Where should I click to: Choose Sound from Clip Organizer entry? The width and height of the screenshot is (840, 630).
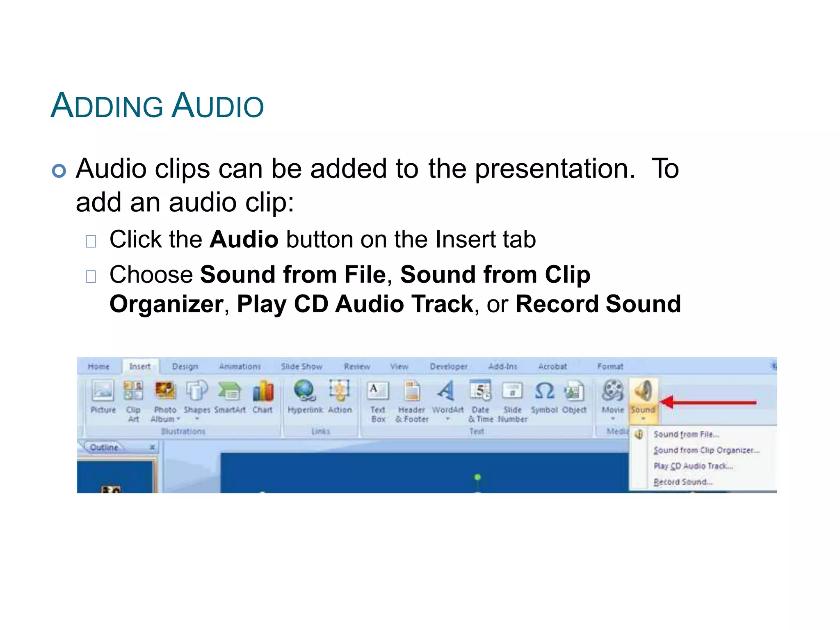702,450
